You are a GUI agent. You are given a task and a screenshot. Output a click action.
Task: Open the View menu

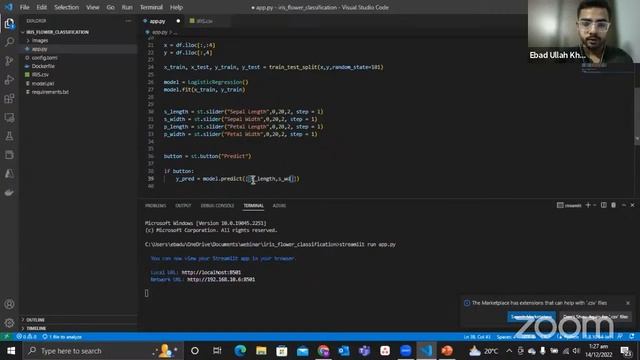pyautogui.click(x=93, y=7)
